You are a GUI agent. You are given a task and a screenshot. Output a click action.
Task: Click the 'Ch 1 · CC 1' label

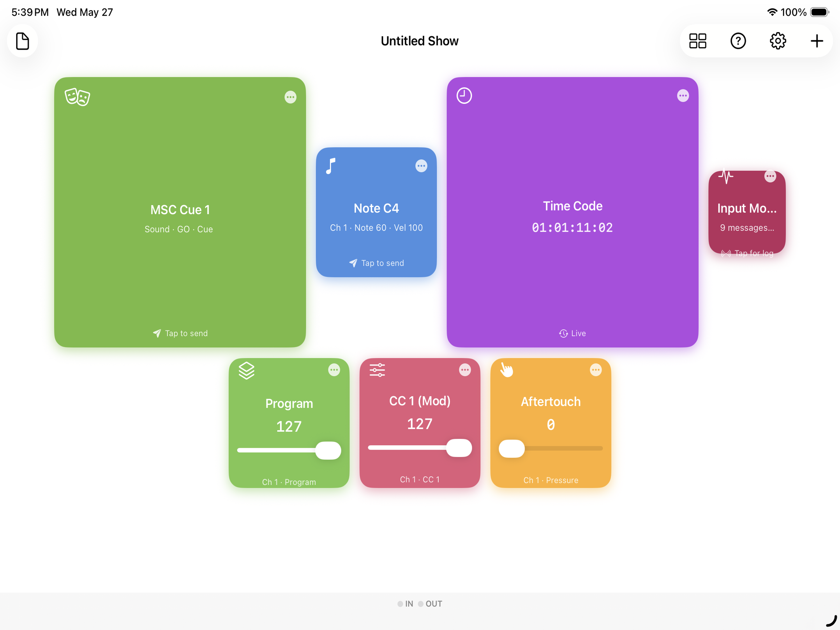(x=420, y=480)
